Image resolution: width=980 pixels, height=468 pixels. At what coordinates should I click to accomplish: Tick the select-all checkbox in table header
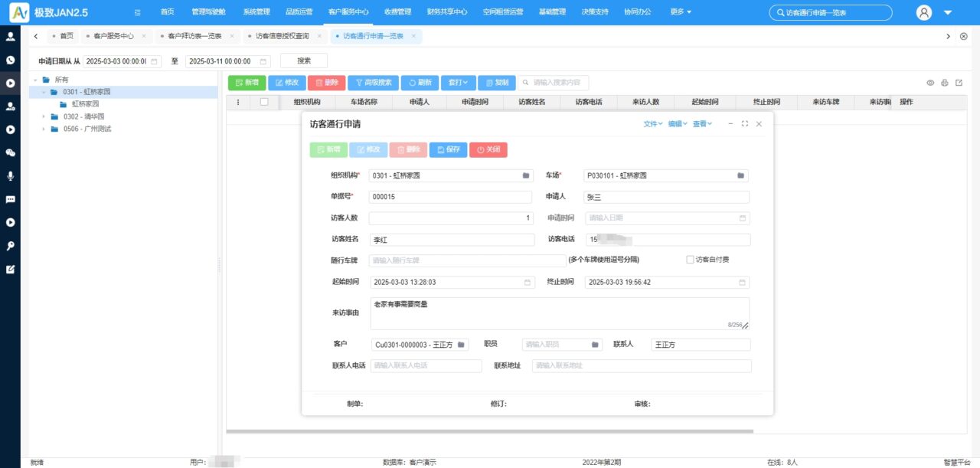[x=264, y=102]
